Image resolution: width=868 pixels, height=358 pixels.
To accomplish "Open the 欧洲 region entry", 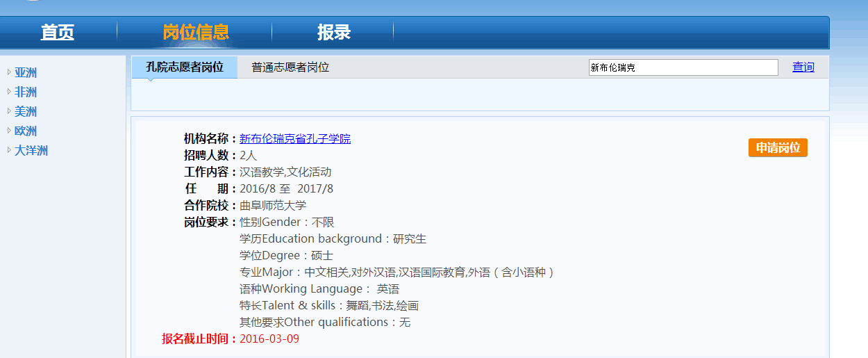I will point(26,131).
